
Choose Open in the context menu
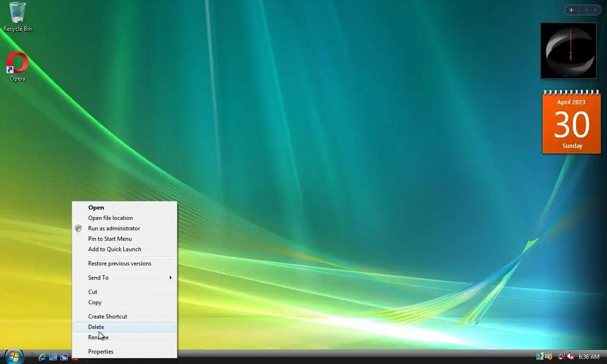(x=124, y=208)
